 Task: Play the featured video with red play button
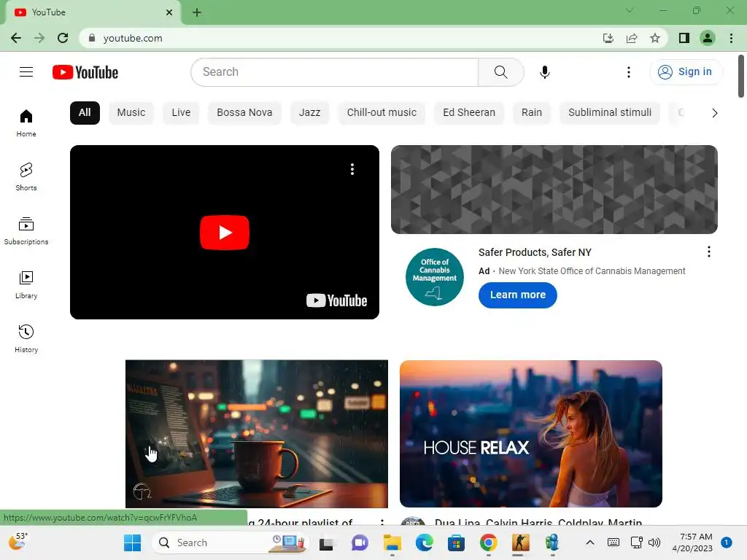[225, 233]
